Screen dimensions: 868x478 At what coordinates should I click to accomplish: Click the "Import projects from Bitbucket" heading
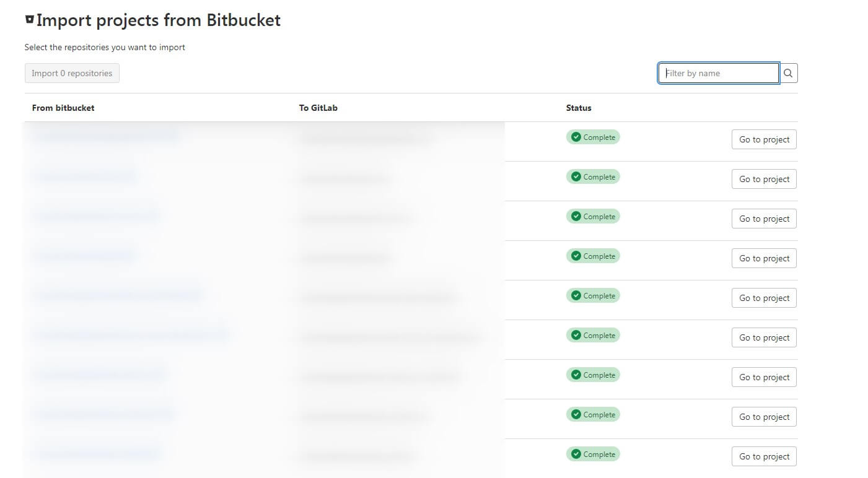(159, 20)
